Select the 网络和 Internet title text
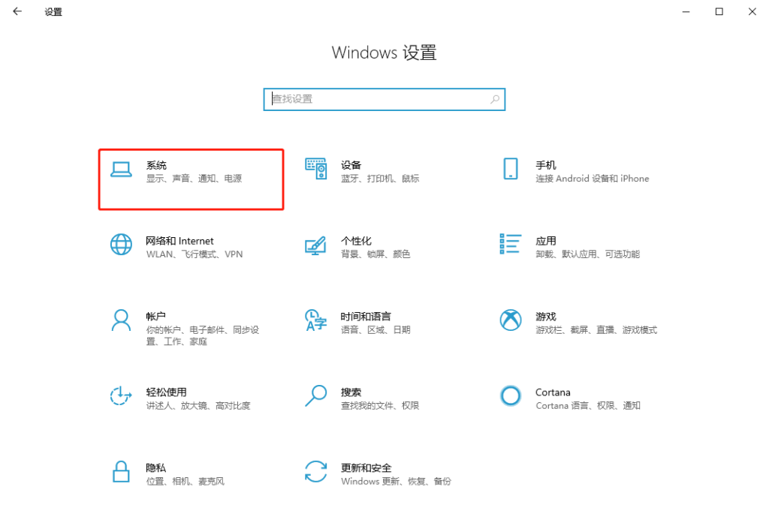This screenshot has height=532, width=769. coord(179,241)
